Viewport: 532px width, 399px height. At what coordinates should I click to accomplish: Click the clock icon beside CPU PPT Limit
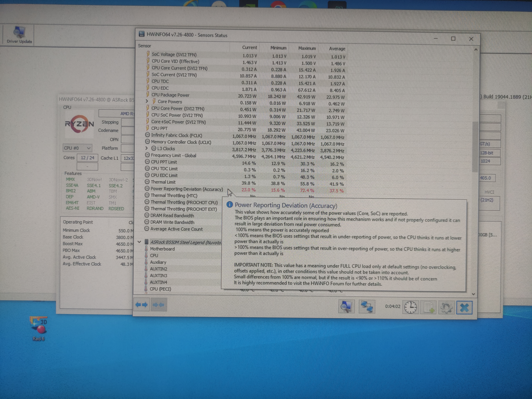(147, 162)
